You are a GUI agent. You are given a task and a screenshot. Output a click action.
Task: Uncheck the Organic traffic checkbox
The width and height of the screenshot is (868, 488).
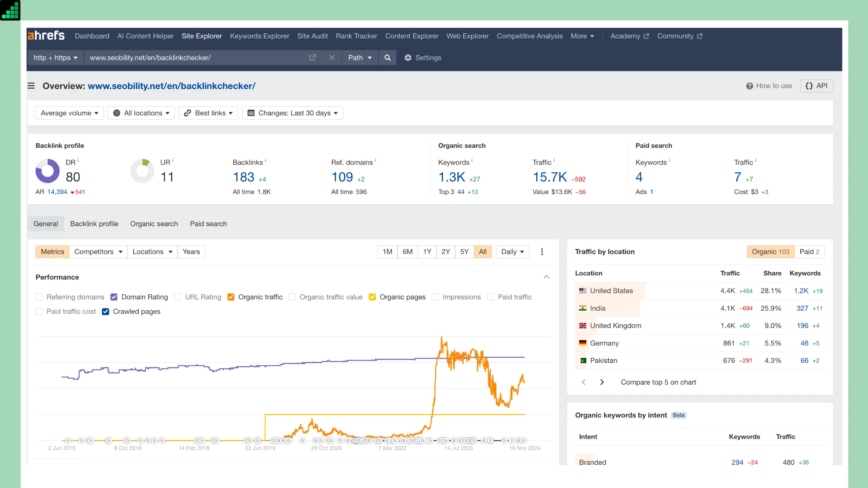click(x=231, y=297)
